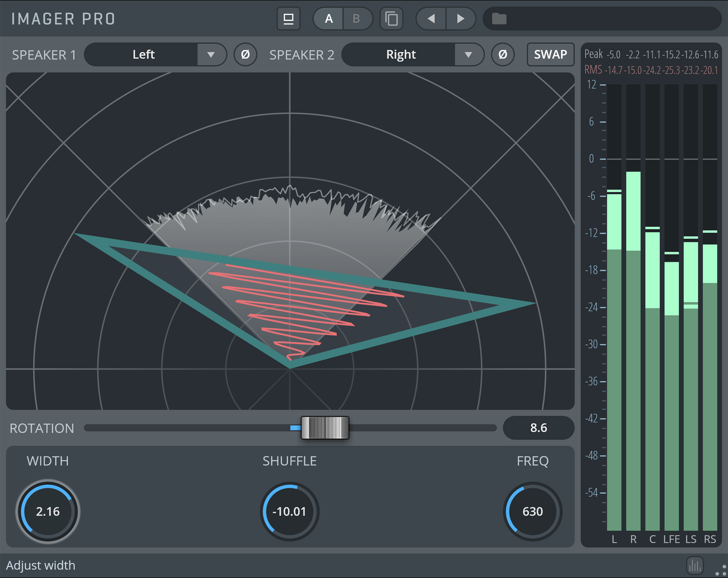Click the SHUFFLE knob showing -10.01
The image size is (728, 578).
click(x=289, y=511)
